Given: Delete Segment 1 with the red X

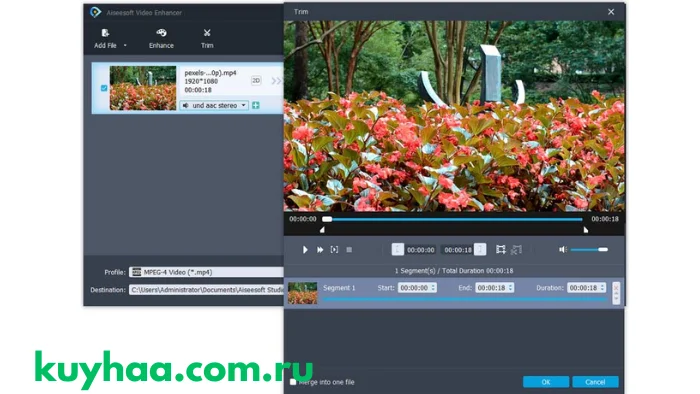Looking at the screenshot, I should (616, 288).
